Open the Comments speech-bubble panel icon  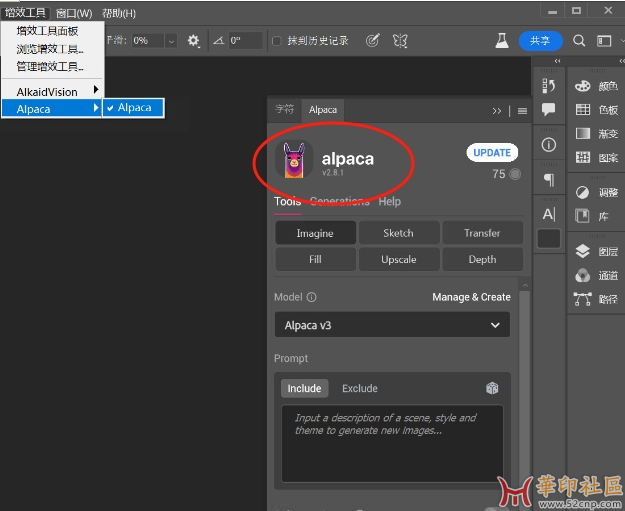pyautogui.click(x=549, y=109)
